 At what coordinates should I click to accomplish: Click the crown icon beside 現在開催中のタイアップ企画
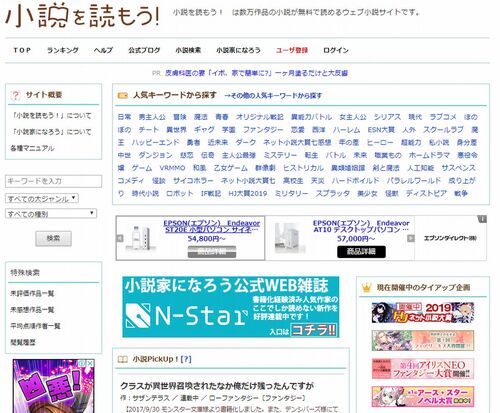coord(366,287)
